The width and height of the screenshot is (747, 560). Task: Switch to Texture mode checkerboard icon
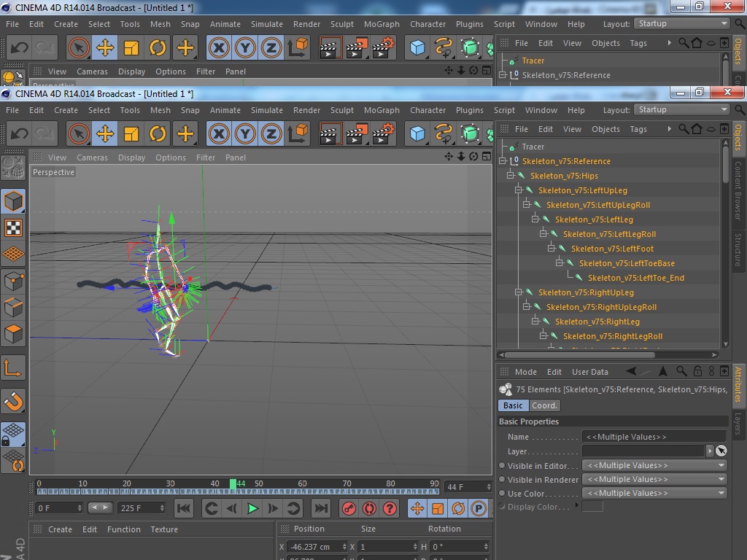tap(13, 227)
